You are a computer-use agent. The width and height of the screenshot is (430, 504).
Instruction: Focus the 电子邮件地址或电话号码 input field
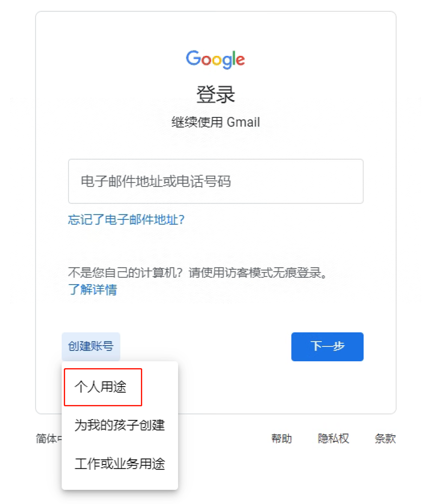215,181
